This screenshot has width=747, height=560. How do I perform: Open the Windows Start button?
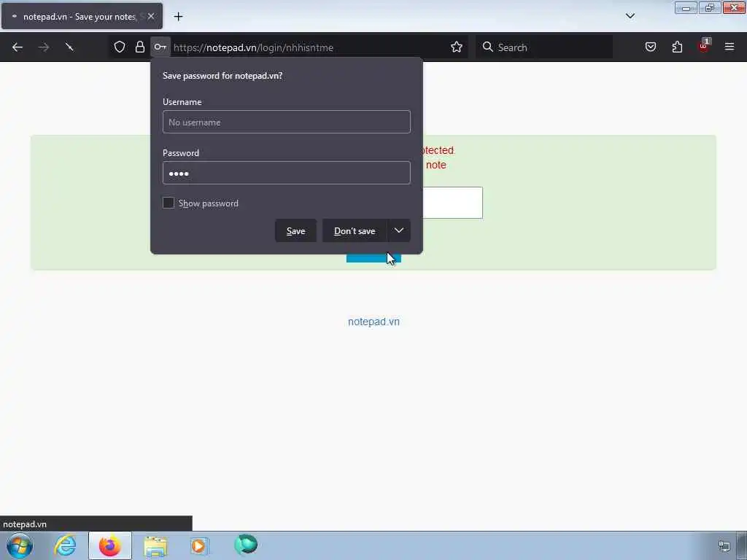click(20, 545)
